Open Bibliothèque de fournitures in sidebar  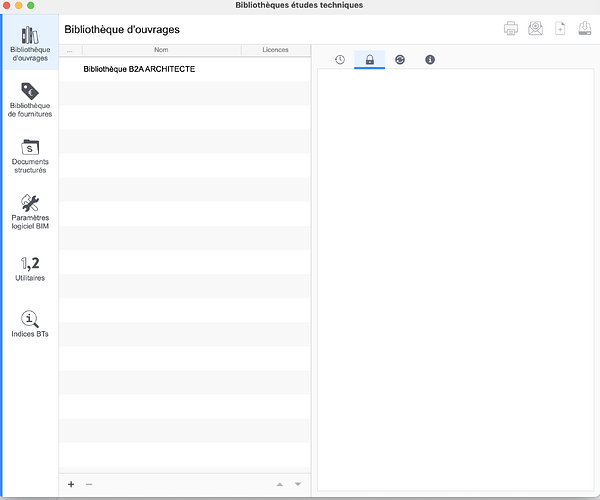coord(30,100)
